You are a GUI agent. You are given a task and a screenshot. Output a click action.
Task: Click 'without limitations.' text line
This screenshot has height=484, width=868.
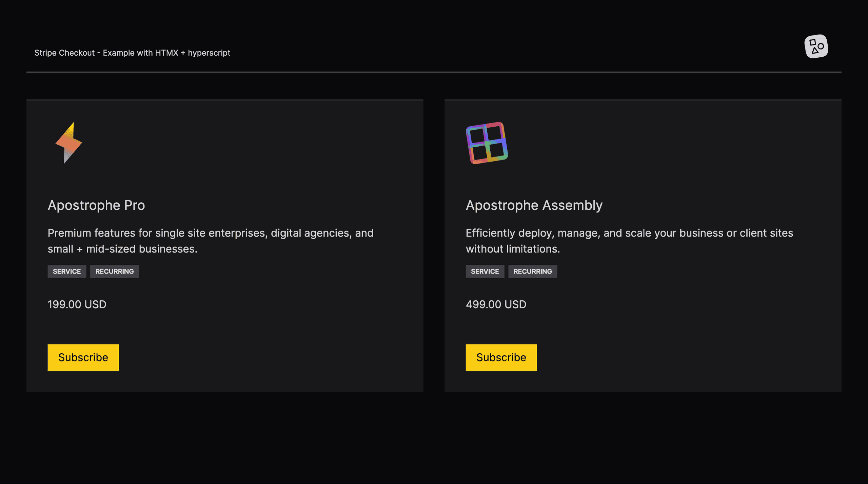(513, 249)
